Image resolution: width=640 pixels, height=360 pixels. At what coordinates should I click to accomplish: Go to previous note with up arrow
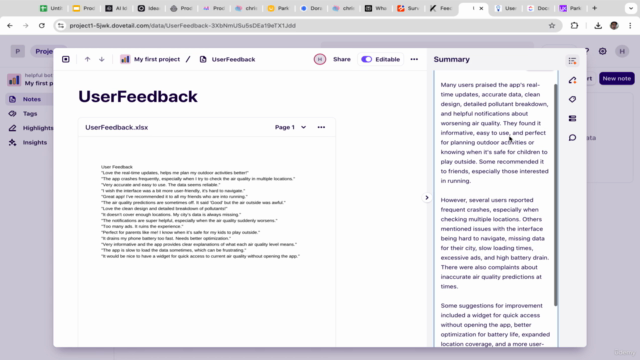click(x=87, y=59)
